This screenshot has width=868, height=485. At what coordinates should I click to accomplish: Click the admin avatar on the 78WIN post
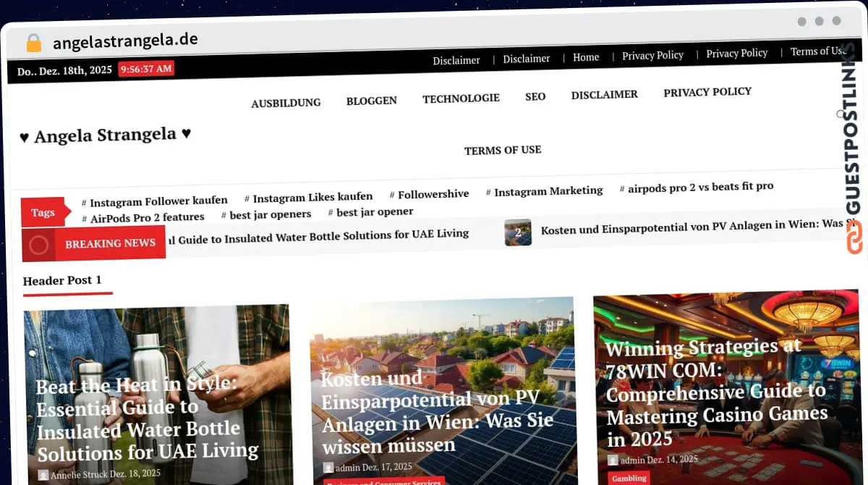[613, 460]
